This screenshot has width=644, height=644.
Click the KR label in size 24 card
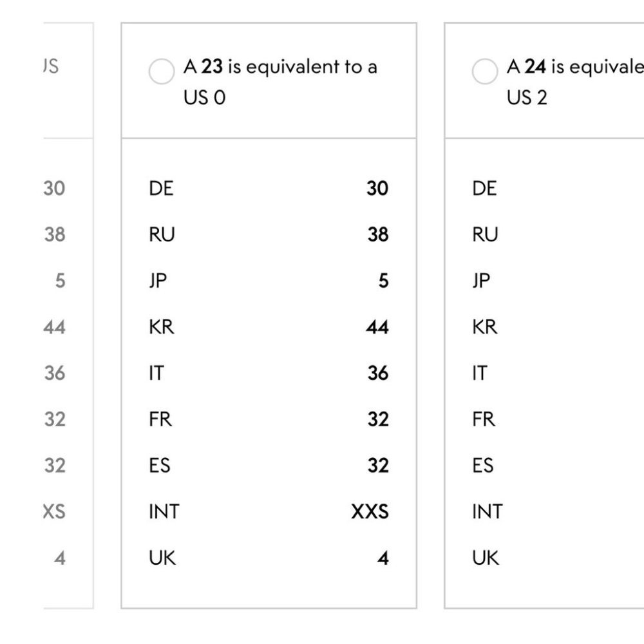[x=485, y=327]
